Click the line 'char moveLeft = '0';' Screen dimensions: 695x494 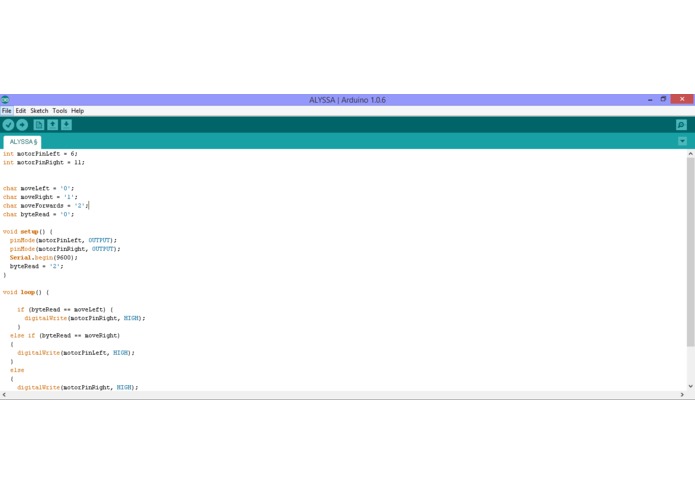tap(38, 188)
